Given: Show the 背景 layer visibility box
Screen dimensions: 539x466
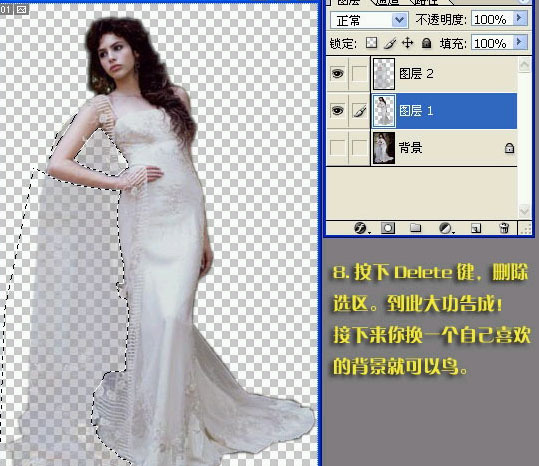Looking at the screenshot, I should 337,148.
